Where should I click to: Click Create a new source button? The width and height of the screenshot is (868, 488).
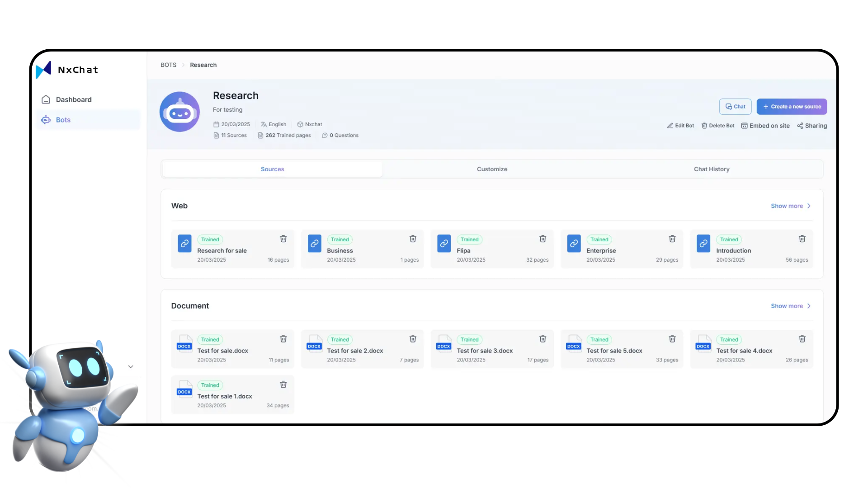(x=792, y=107)
